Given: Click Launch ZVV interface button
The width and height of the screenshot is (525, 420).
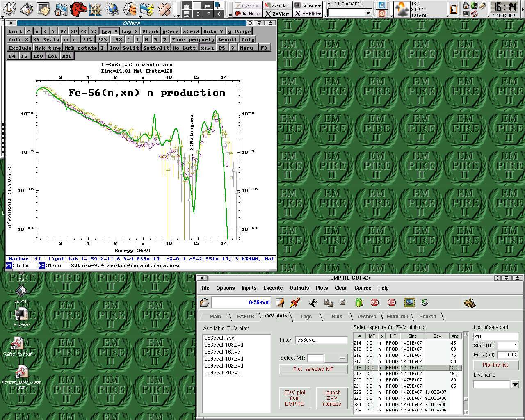Looking at the screenshot, I should 331,398.
